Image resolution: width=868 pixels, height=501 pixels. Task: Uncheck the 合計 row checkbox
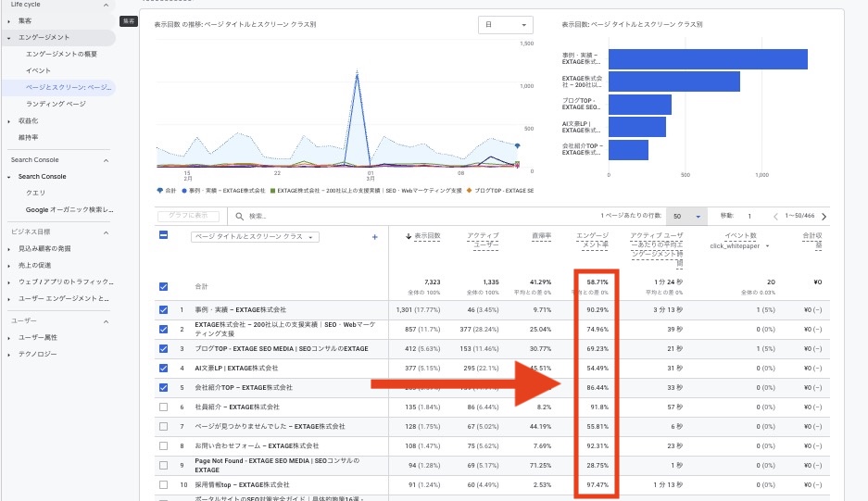tap(163, 287)
